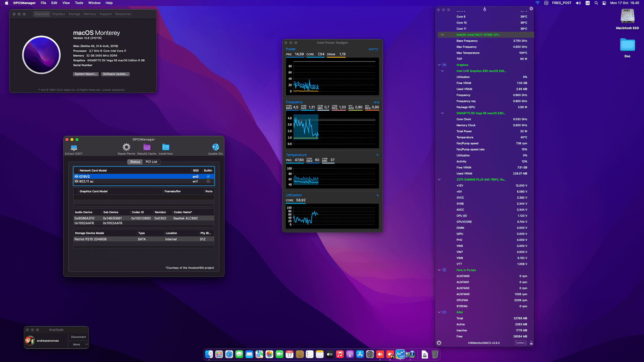Switch to PCI List segment

(x=151, y=162)
